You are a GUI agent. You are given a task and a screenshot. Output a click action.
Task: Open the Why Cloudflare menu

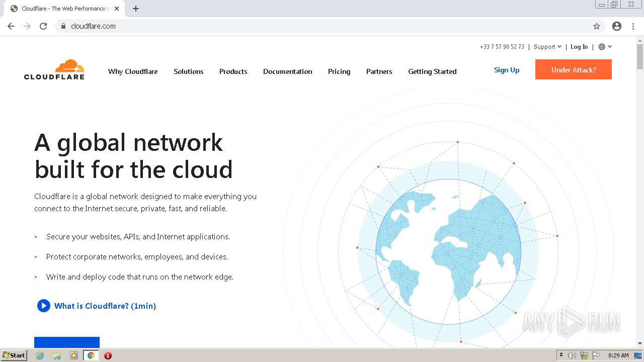click(x=133, y=71)
